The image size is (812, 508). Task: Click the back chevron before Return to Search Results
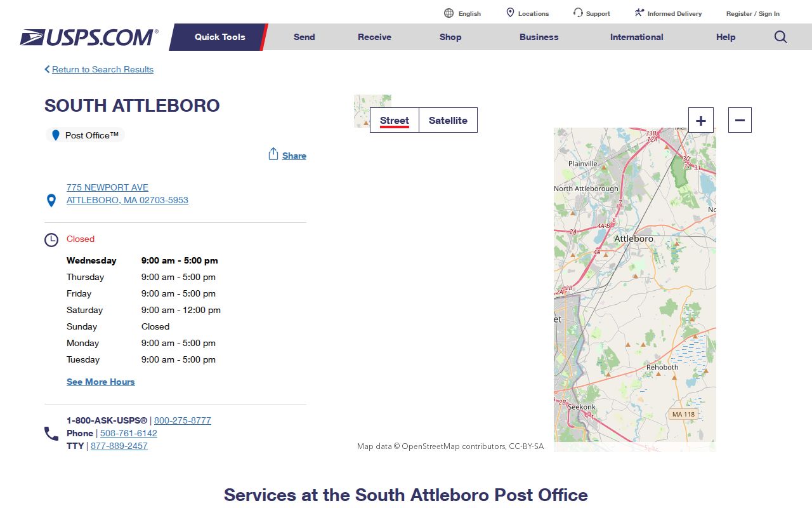point(47,69)
